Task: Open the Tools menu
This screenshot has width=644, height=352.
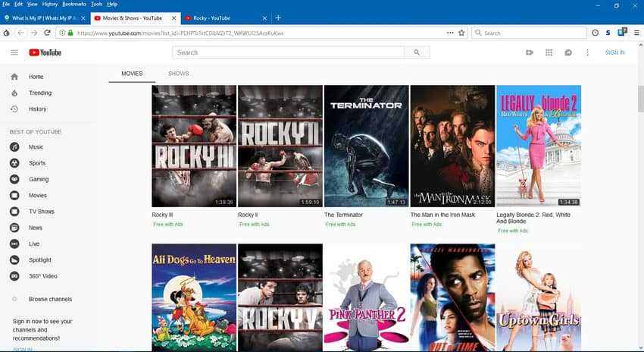Action: [96, 4]
